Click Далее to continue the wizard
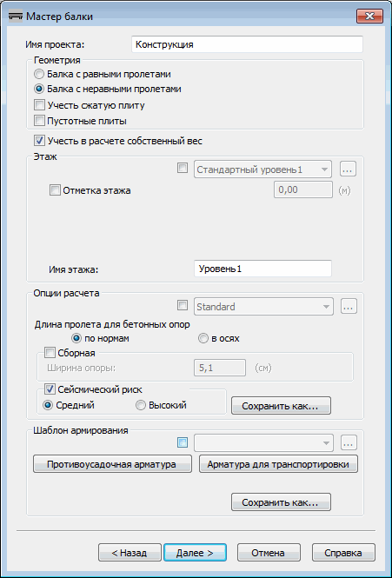392x578 pixels. pyautogui.click(x=195, y=553)
